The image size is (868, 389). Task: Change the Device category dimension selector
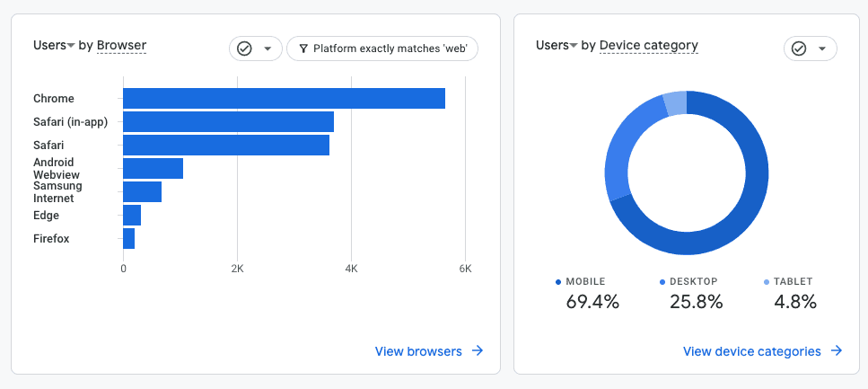pos(648,45)
